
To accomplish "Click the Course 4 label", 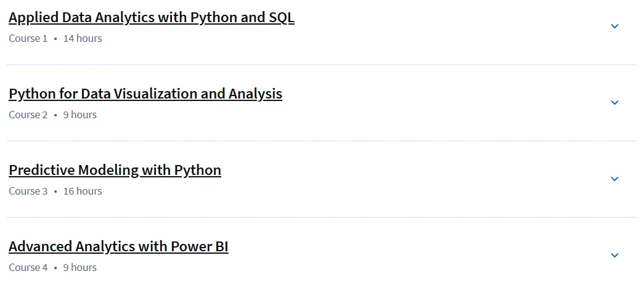I will point(28,268).
